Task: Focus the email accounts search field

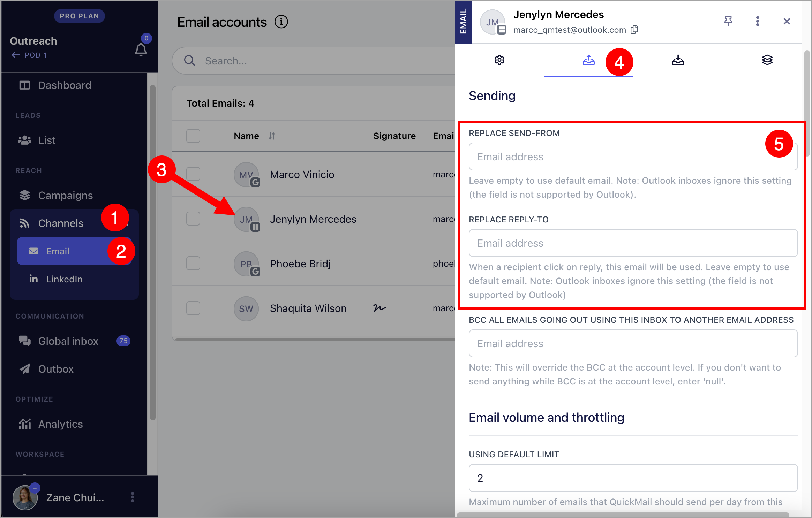Action: pyautogui.click(x=314, y=61)
